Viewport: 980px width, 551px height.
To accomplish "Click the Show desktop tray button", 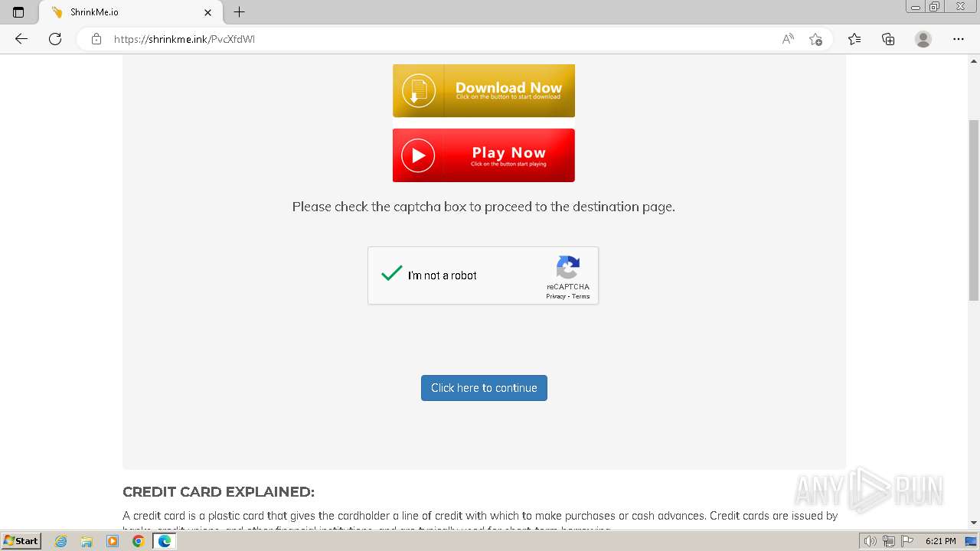I will pyautogui.click(x=972, y=541).
